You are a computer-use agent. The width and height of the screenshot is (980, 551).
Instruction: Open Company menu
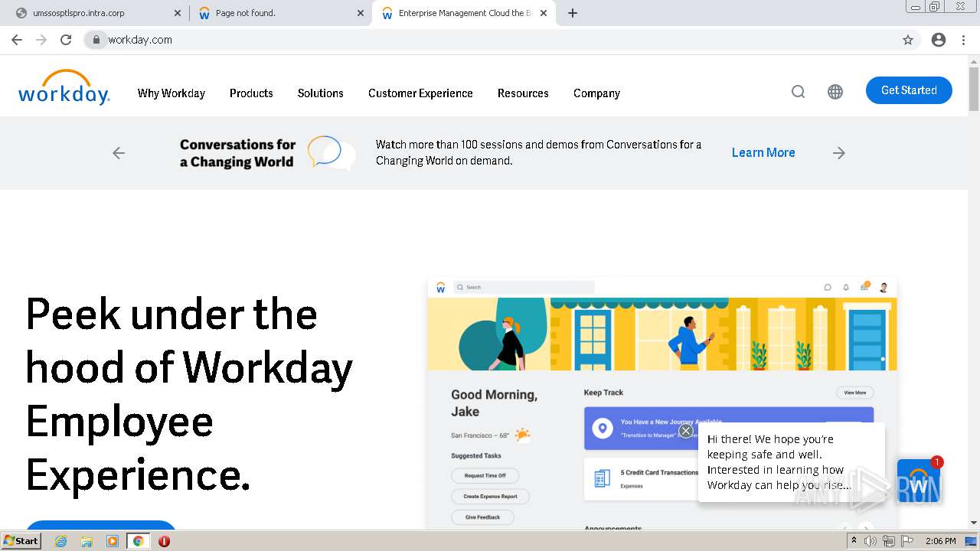tap(596, 93)
